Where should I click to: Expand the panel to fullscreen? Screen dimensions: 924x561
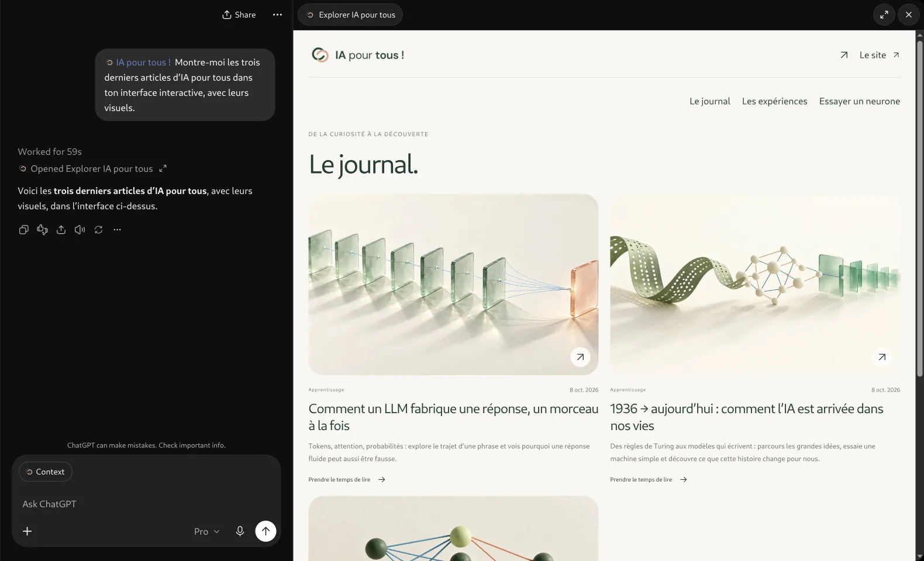pyautogui.click(x=884, y=15)
